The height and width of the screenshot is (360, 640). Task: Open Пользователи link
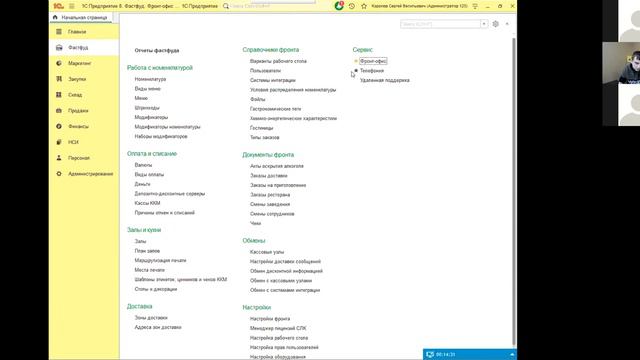click(265, 71)
